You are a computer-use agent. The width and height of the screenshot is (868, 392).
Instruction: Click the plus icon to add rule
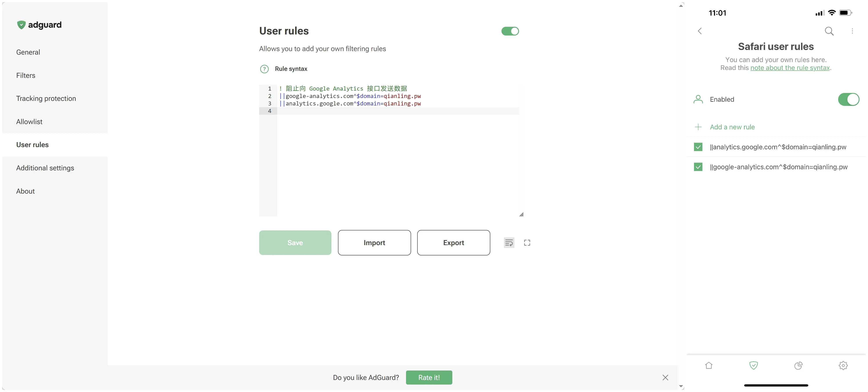(x=698, y=127)
